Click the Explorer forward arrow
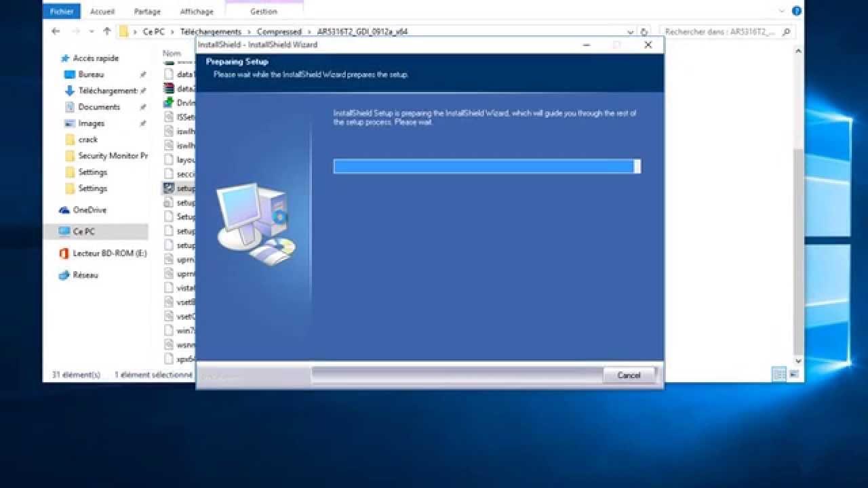Screen dimensions: 868x488 pyautogui.click(x=76, y=31)
